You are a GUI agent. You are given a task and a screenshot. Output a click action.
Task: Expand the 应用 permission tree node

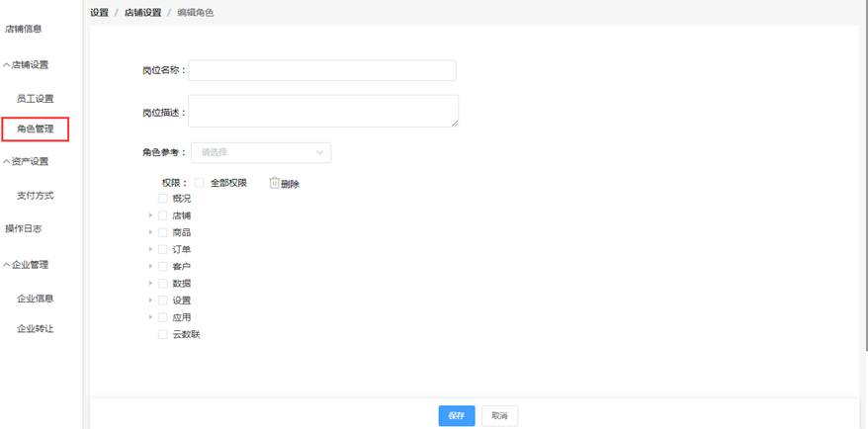[151, 317]
